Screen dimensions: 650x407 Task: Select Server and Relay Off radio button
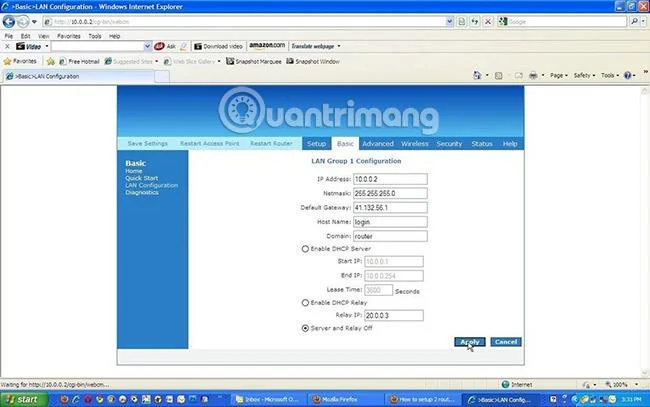[x=305, y=328]
